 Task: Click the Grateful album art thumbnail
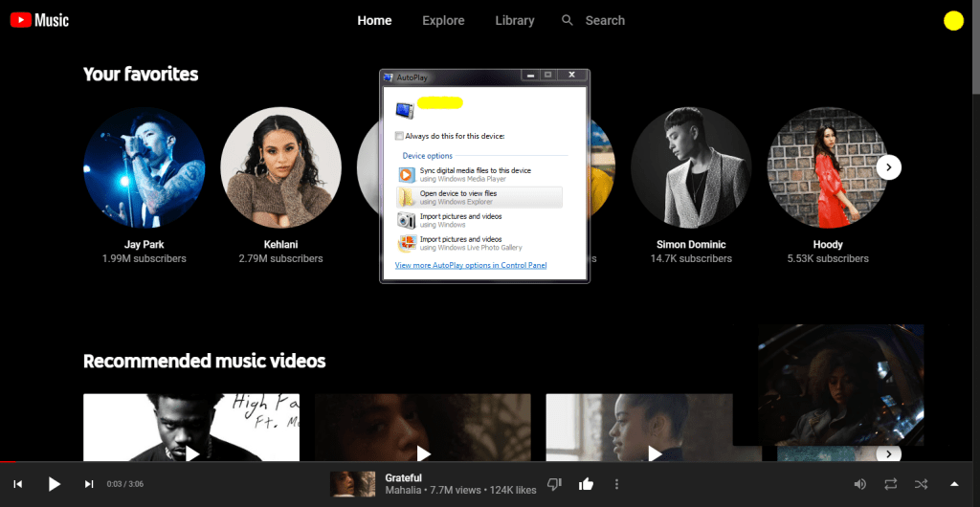352,484
